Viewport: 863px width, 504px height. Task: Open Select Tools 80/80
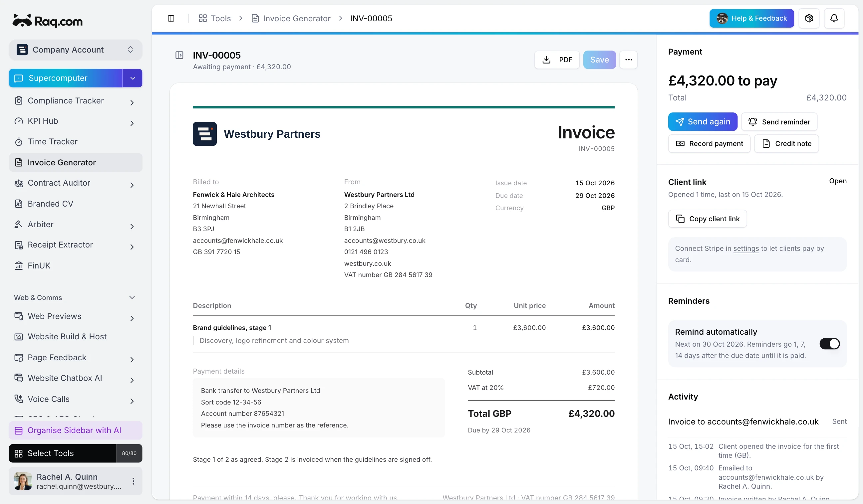click(x=75, y=453)
